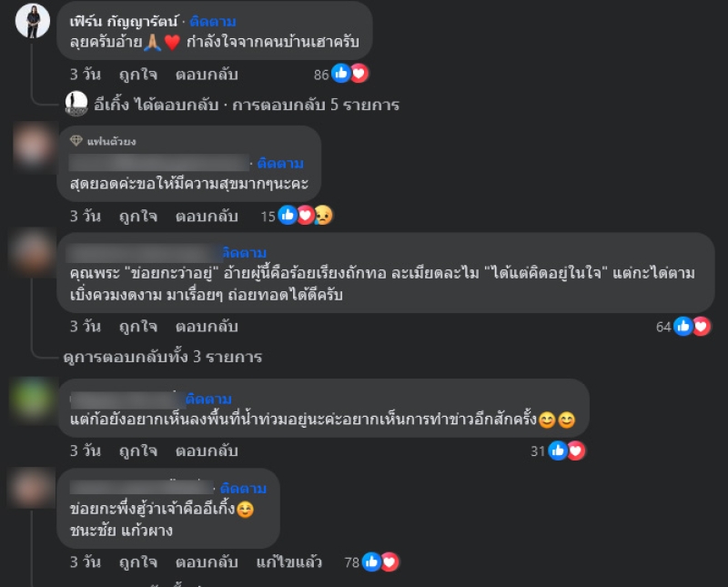Click the reaction icons beside count 64
Viewport: 728px width, 587px height.
pyautogui.click(x=693, y=326)
